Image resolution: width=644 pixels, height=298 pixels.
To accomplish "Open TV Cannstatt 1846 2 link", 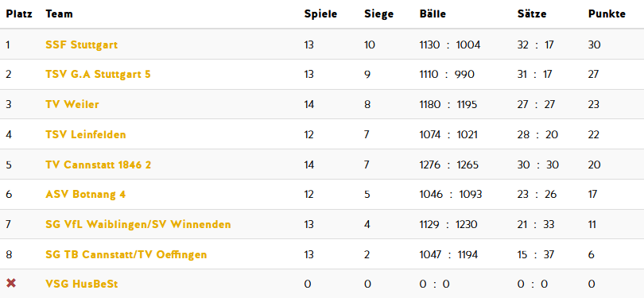I will click(x=98, y=164).
